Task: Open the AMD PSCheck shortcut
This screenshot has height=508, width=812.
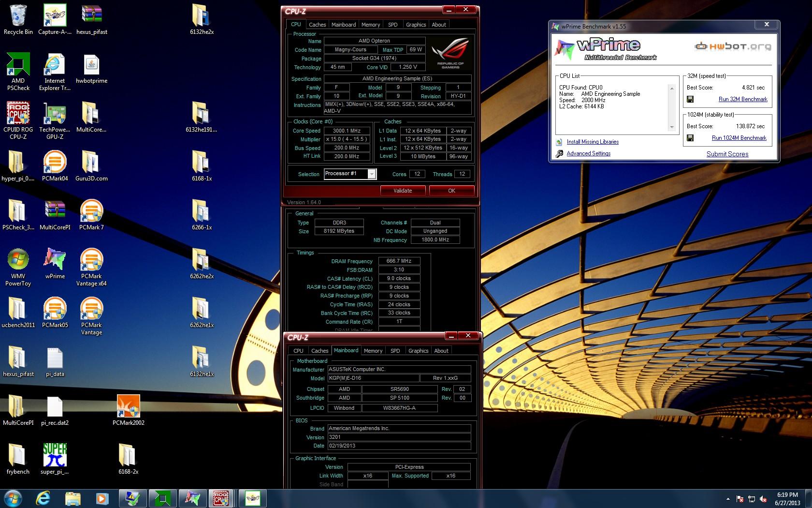Action: click(x=18, y=72)
